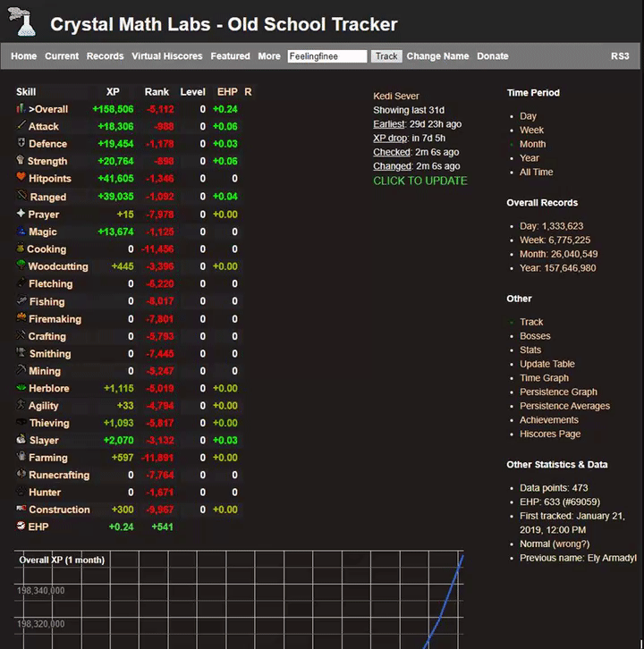
Task: Click the EHP column header
Action: 227,92
